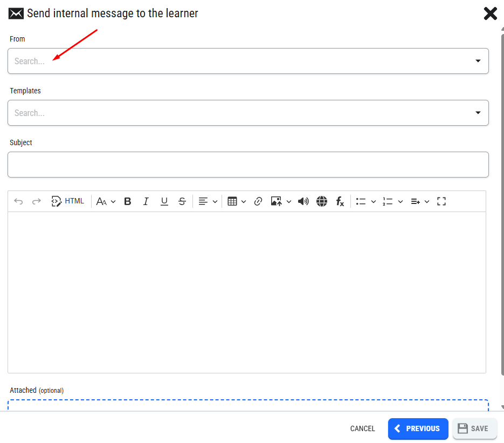This screenshot has height=443, width=504.
Task: Click the Subject input field
Action: 248,165
